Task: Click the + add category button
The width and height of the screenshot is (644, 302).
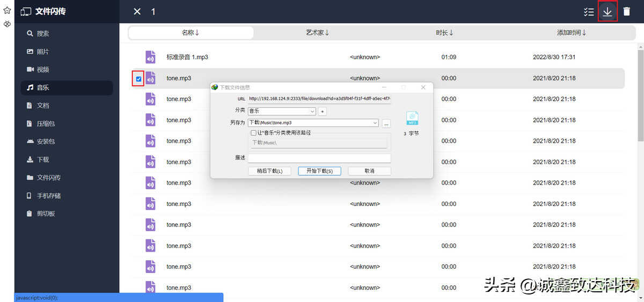Action: click(x=323, y=112)
